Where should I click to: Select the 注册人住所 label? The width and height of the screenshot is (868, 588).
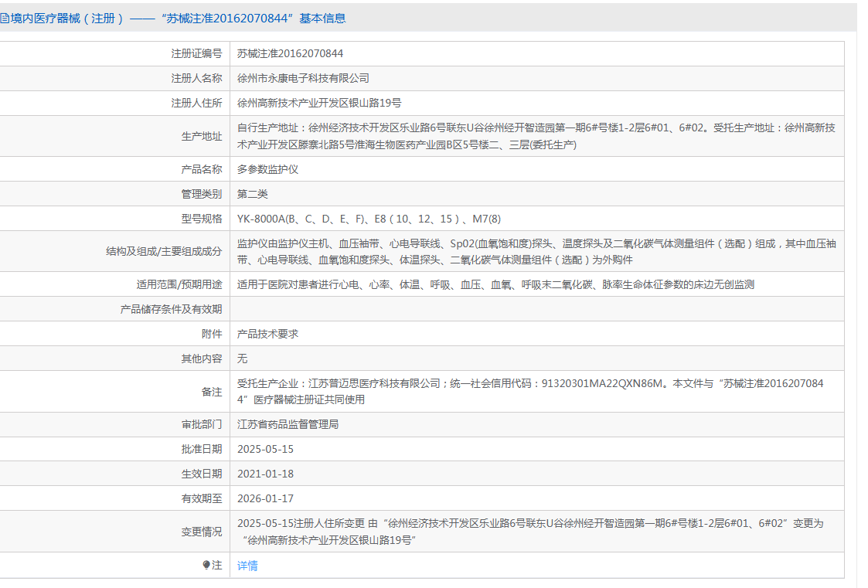click(x=196, y=103)
